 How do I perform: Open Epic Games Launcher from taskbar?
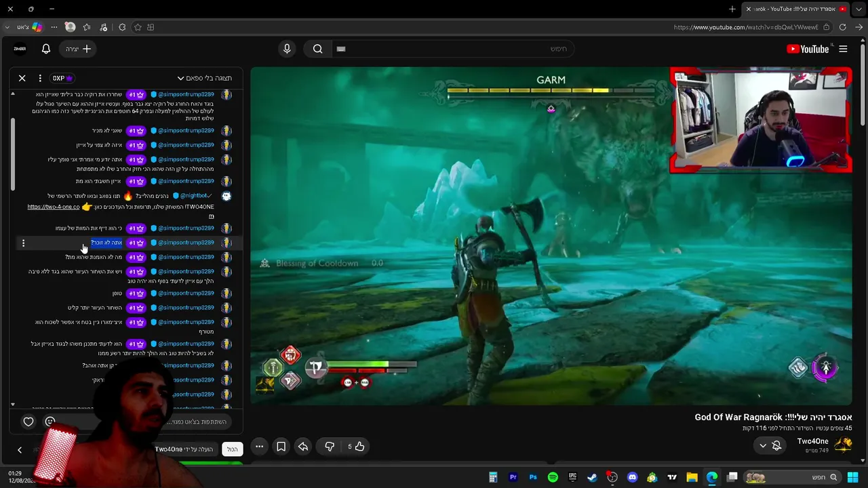572,477
